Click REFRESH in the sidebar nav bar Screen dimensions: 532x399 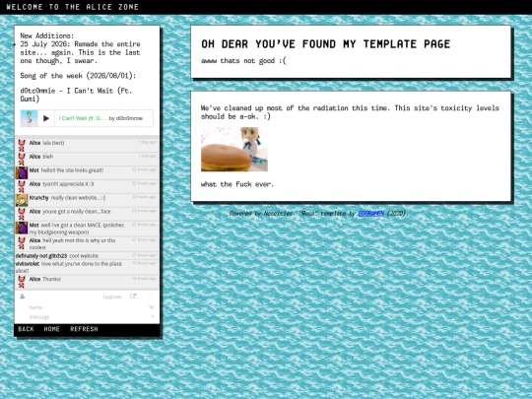pyautogui.click(x=84, y=329)
